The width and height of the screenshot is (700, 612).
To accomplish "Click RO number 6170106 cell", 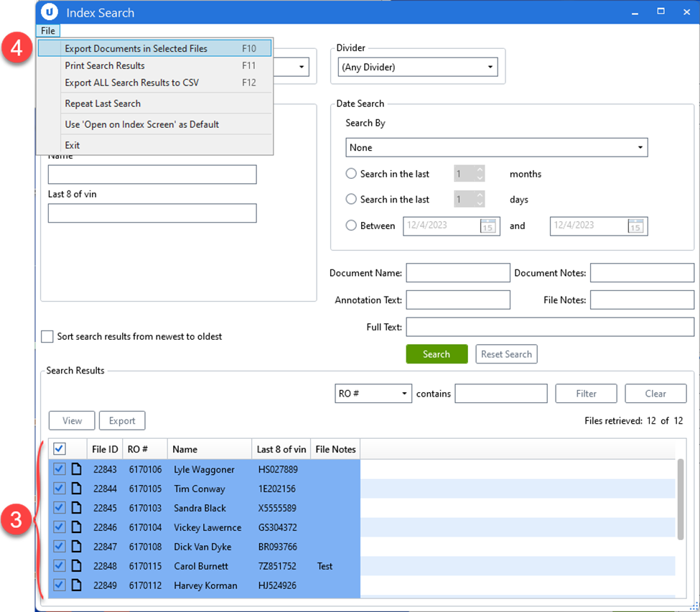I will 145,469.
